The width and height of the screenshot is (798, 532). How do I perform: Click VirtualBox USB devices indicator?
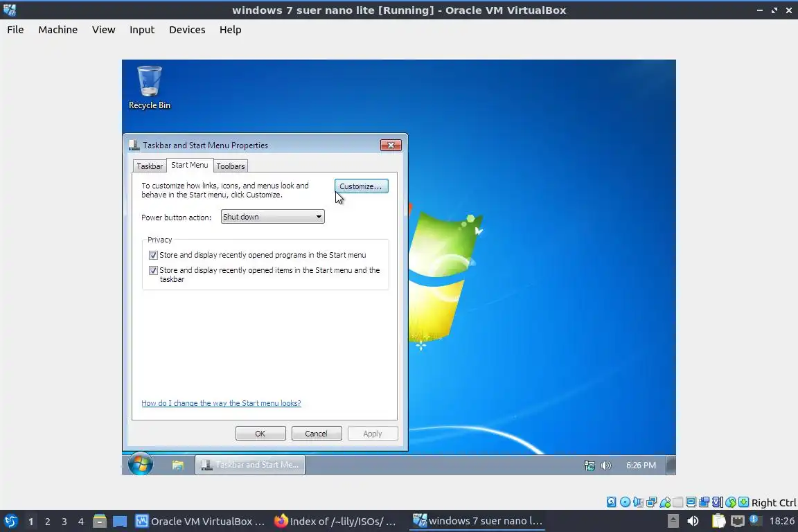point(665,502)
